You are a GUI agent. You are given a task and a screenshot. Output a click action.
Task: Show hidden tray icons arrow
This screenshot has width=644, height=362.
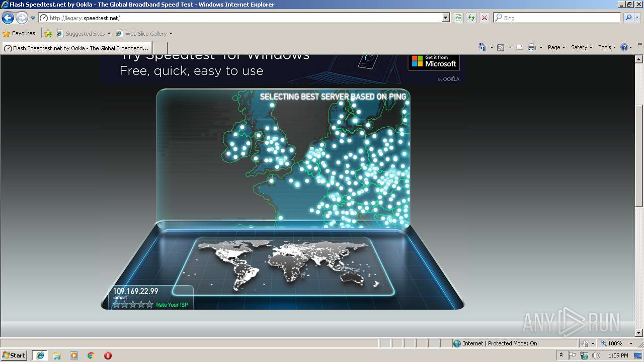(561, 355)
